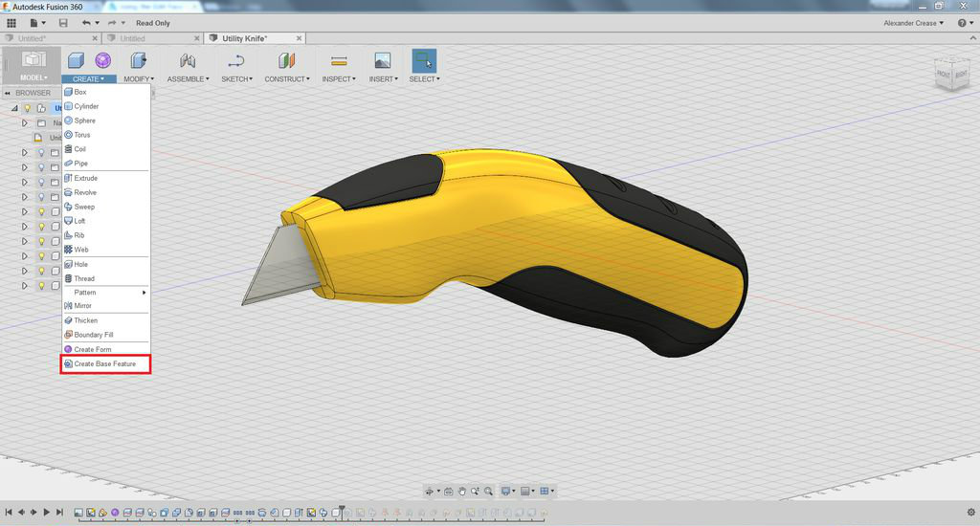Viewport: 980px width, 526px height.
Task: Open the Sketch dropdown menu
Action: [237, 79]
